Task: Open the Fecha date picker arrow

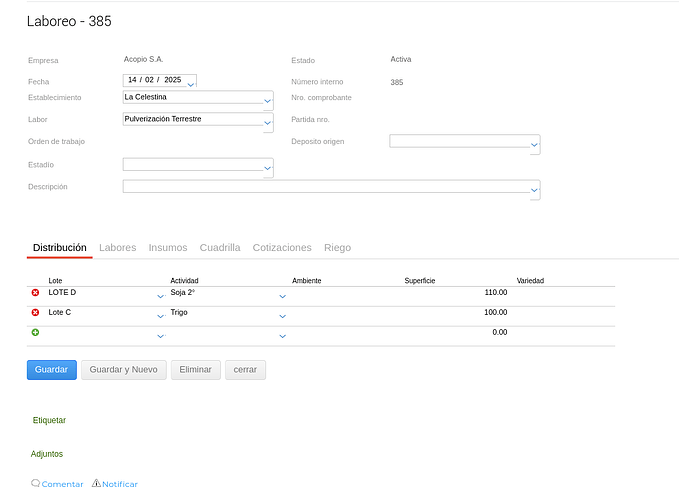Action: click(x=191, y=84)
